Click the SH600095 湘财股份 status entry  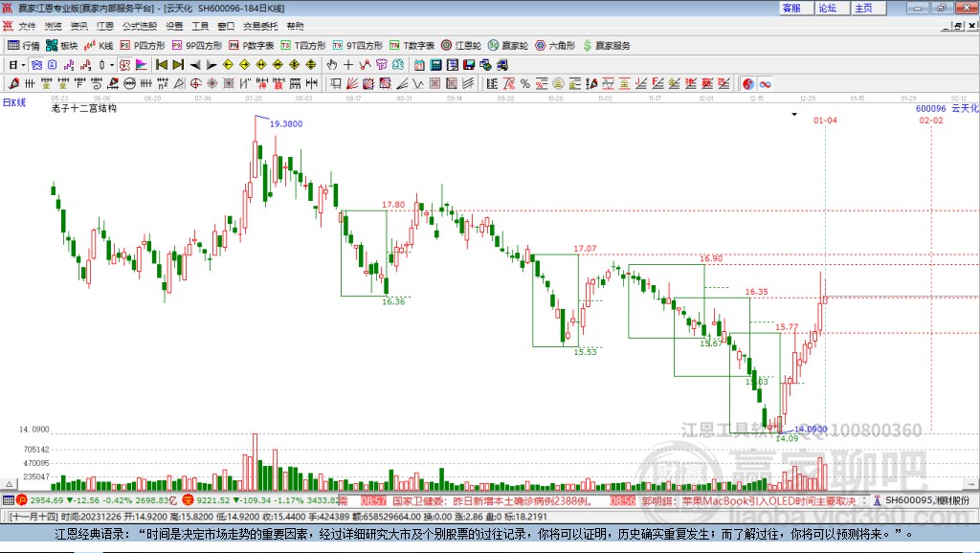coord(927,500)
